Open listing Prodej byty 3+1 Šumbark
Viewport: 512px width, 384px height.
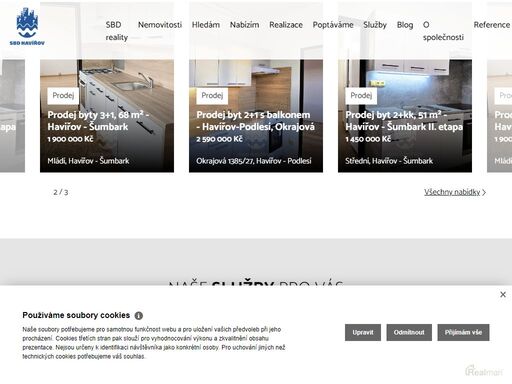(107, 116)
